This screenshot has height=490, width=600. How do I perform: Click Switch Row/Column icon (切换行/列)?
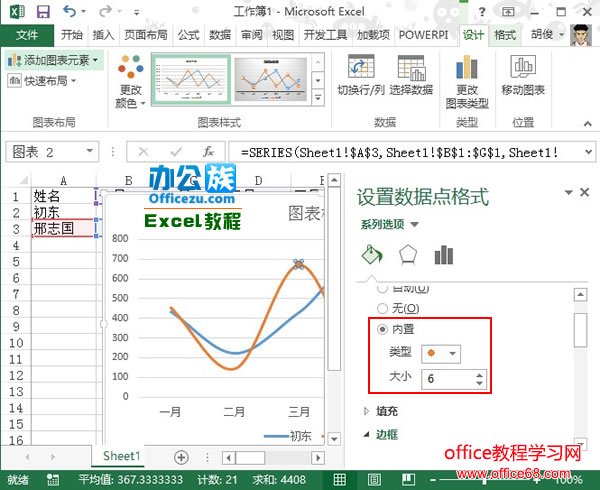tap(360, 75)
